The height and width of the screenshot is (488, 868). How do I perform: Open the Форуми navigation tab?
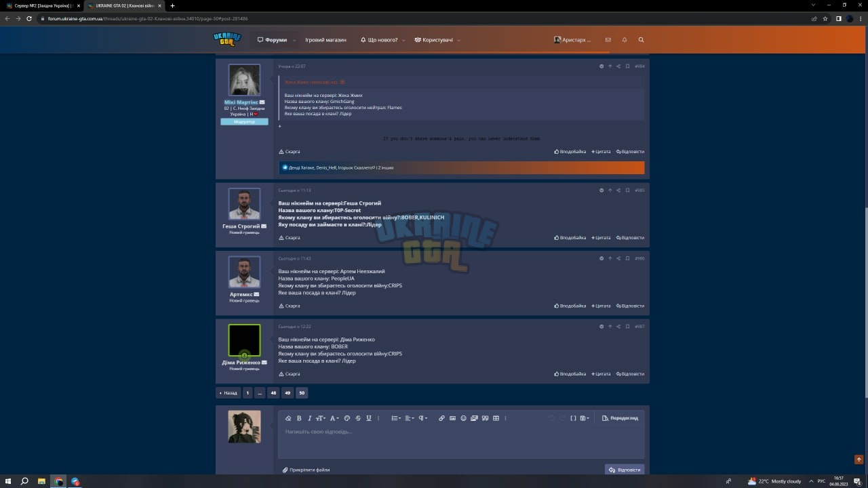pos(272,40)
